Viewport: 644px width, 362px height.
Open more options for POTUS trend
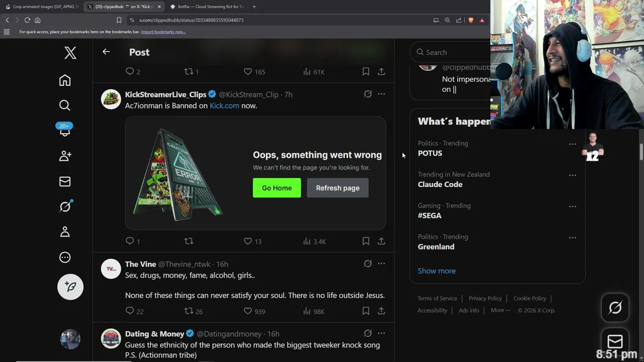573,144
